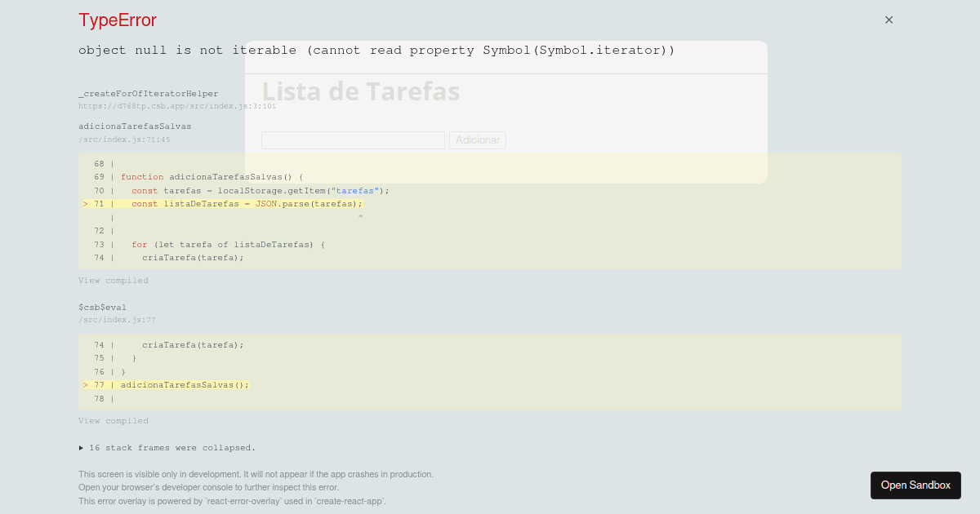Image resolution: width=980 pixels, height=514 pixels.
Task: Click the tarefas string in line 70
Action: [x=354, y=190]
